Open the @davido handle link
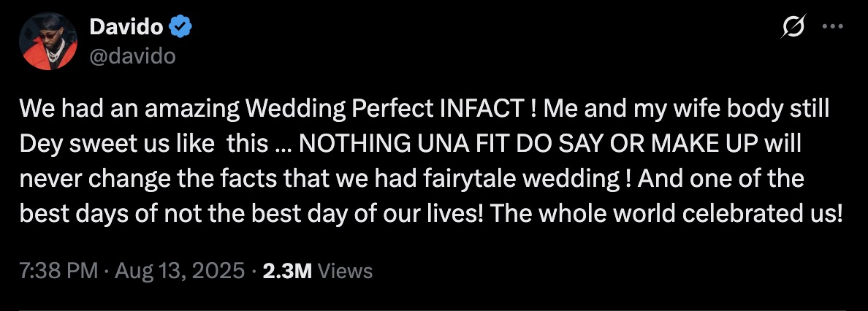This screenshot has height=311, width=868. 132,55
